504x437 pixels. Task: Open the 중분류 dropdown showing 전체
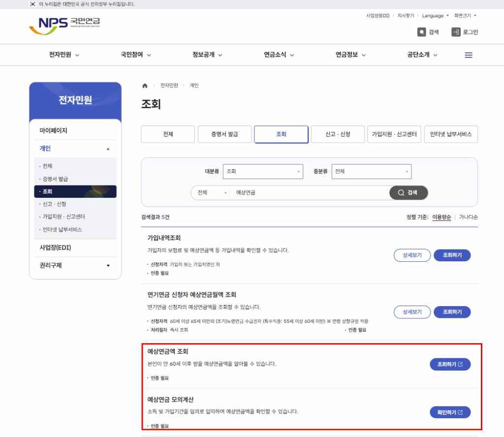click(371, 171)
